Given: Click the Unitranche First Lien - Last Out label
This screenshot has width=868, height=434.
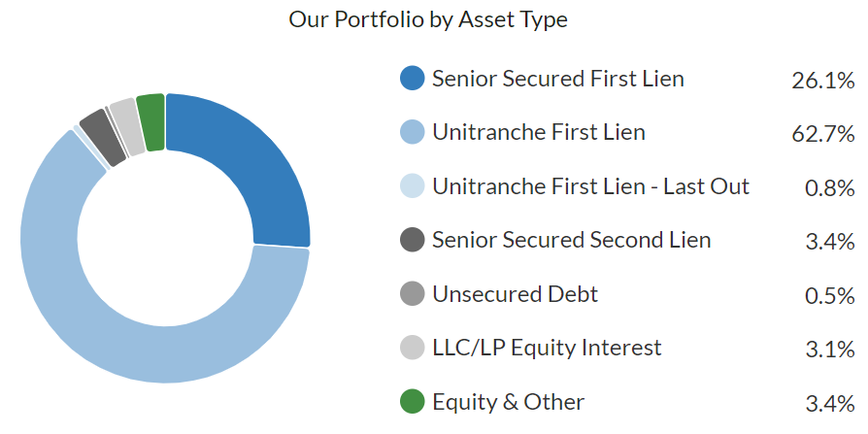Looking at the screenshot, I should click(x=590, y=186).
